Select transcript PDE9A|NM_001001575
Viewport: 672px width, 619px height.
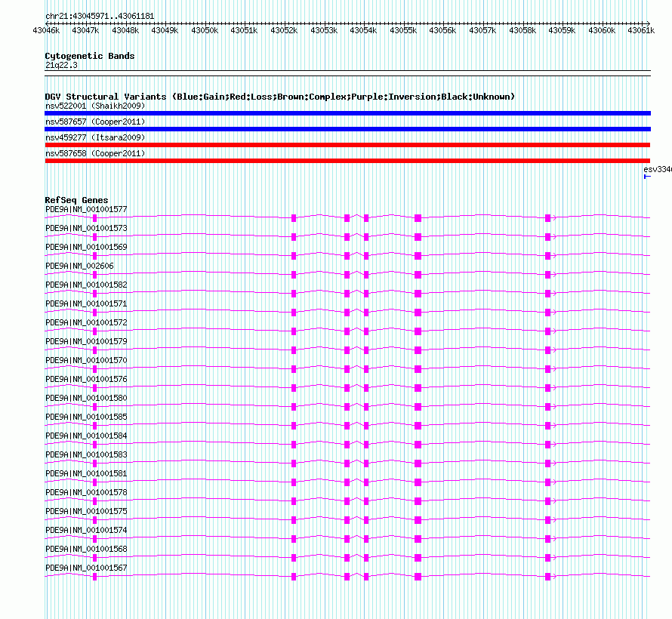click(x=86, y=511)
